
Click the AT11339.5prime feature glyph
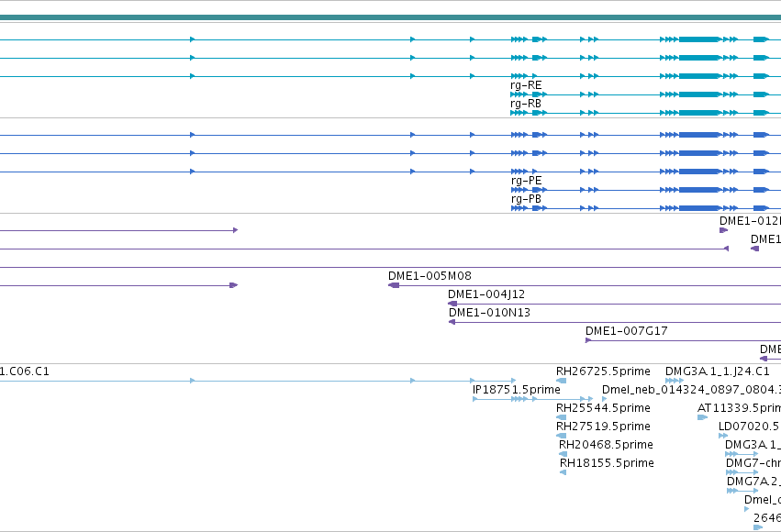click(x=703, y=417)
